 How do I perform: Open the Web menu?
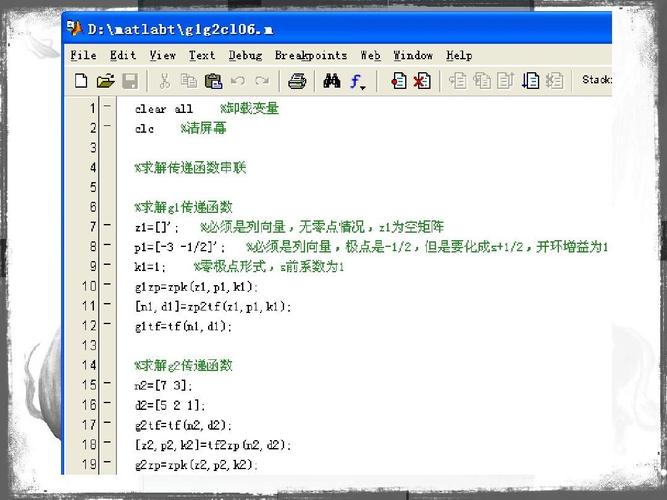point(370,55)
